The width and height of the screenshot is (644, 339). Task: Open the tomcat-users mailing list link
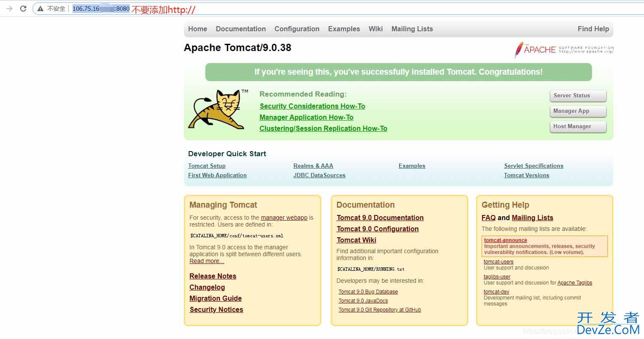(x=498, y=262)
